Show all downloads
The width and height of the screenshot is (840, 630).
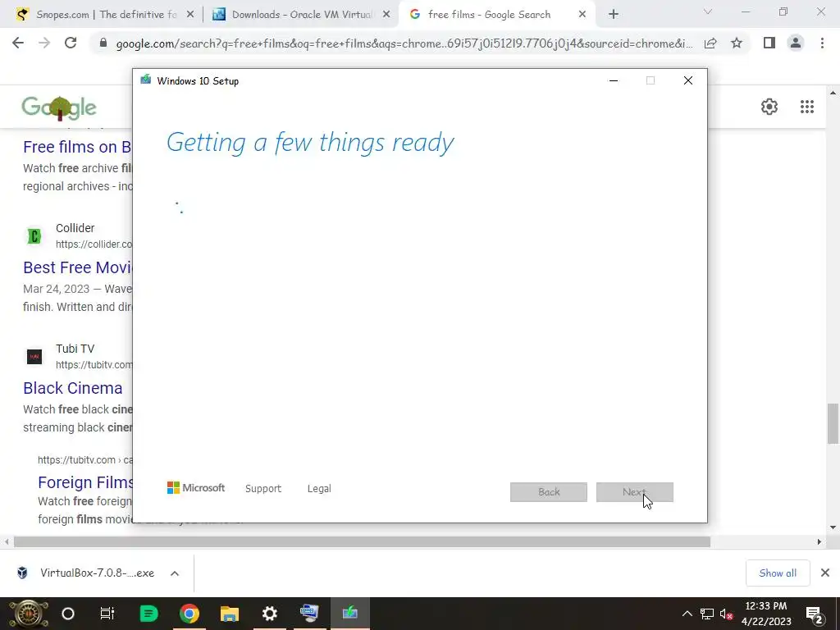click(x=778, y=573)
